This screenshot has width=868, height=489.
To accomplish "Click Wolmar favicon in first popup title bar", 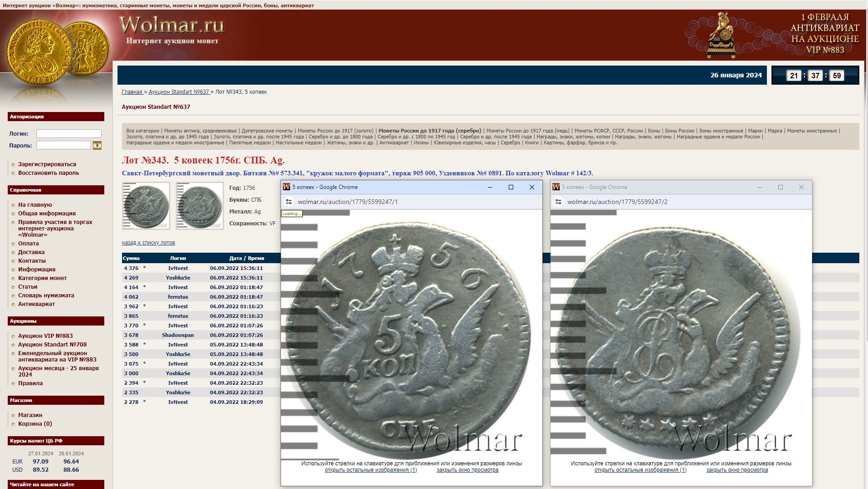I will click(x=286, y=187).
